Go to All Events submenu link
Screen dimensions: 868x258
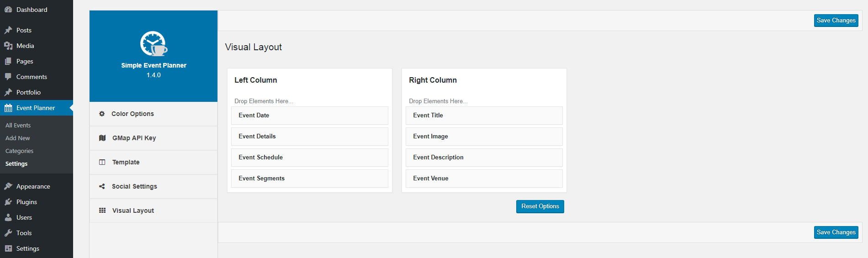click(x=18, y=125)
